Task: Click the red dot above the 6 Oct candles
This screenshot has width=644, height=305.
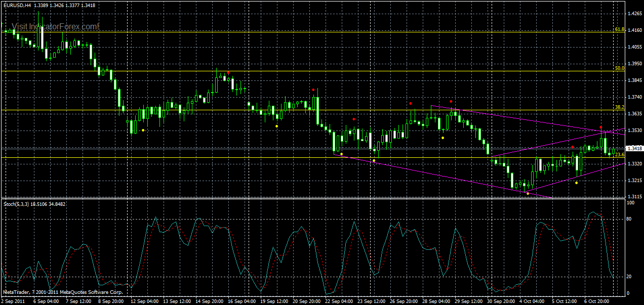Action: [x=601, y=127]
